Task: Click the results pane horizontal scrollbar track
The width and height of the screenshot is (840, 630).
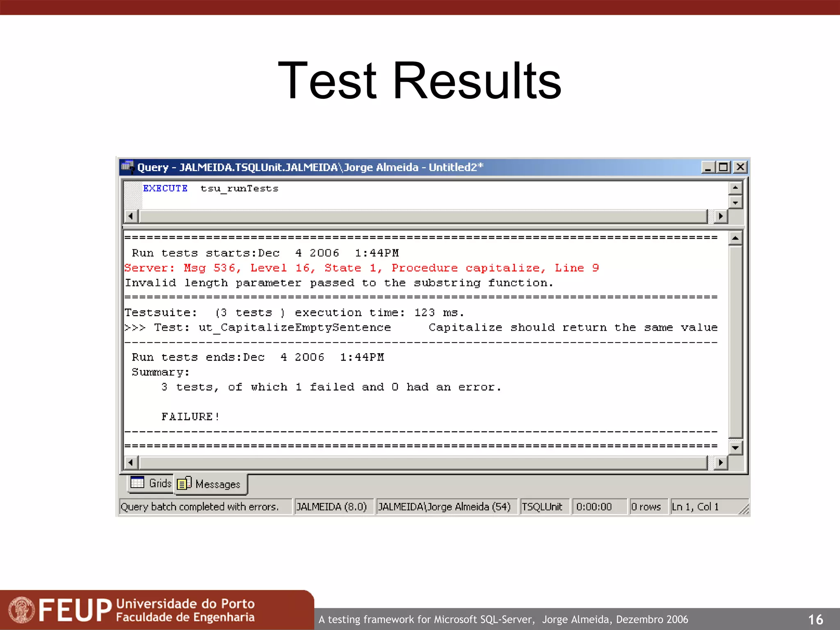Action: pyautogui.click(x=423, y=463)
